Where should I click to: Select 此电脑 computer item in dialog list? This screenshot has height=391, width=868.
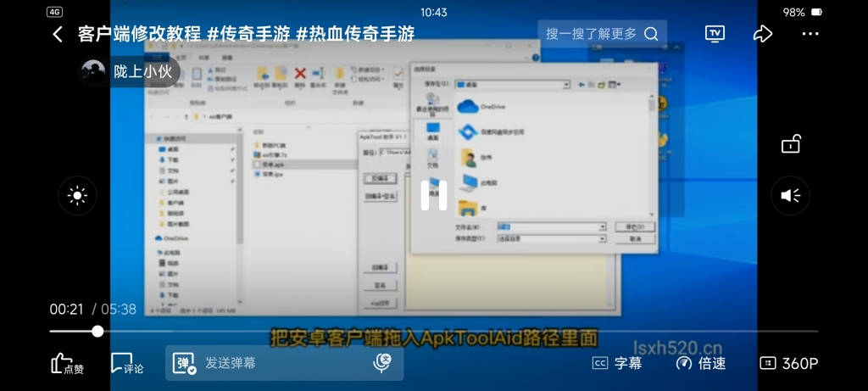pos(478,182)
